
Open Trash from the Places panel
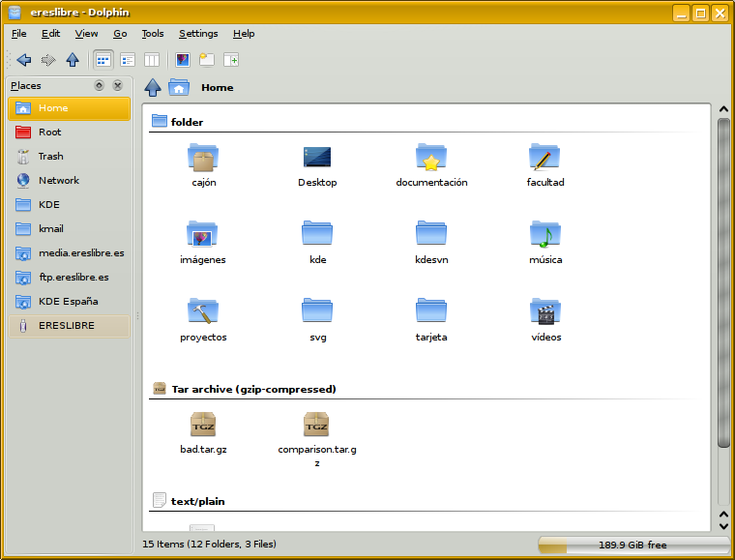70,157
